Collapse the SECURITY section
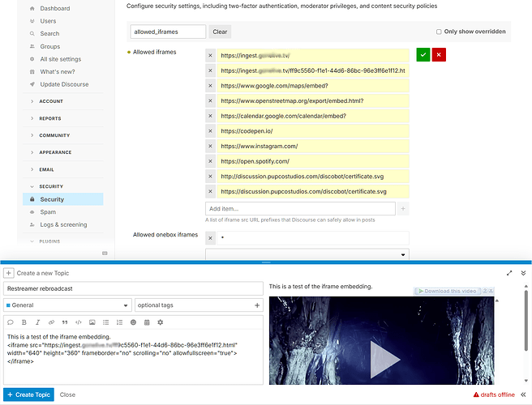 coord(51,186)
